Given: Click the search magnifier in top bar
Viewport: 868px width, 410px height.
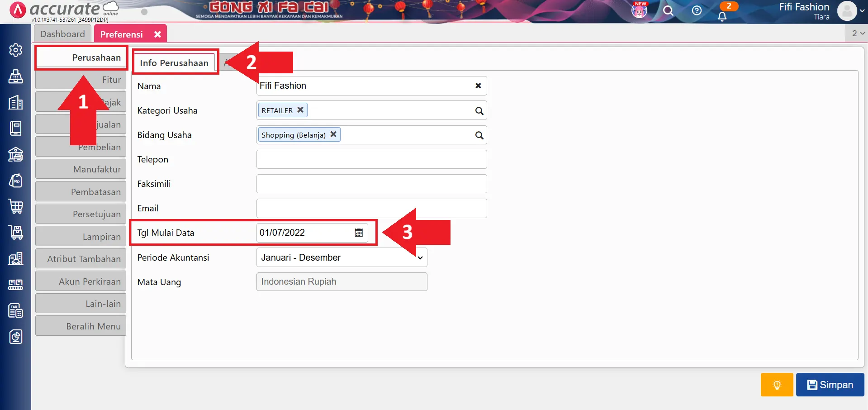Looking at the screenshot, I should [x=668, y=11].
